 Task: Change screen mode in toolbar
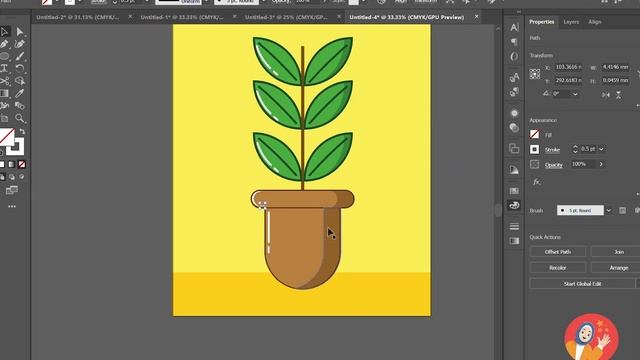coord(12,190)
